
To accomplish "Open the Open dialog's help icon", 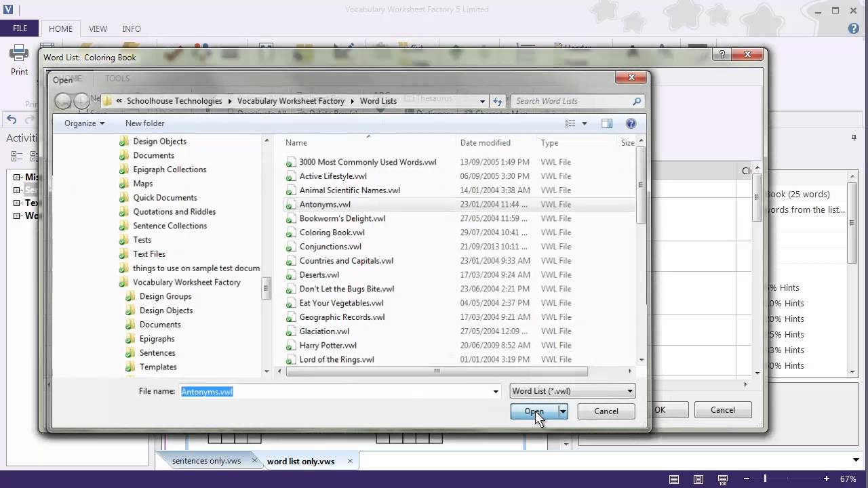I will [631, 123].
